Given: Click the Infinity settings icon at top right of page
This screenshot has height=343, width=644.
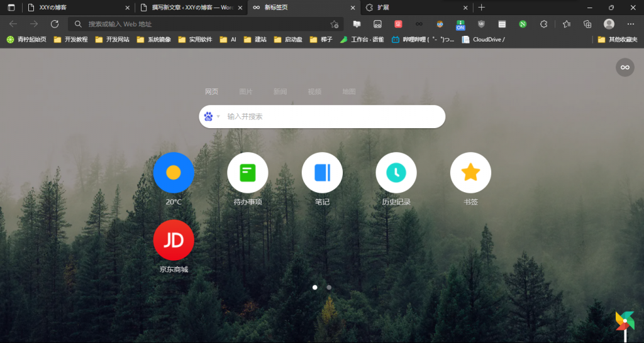Looking at the screenshot, I should point(625,67).
